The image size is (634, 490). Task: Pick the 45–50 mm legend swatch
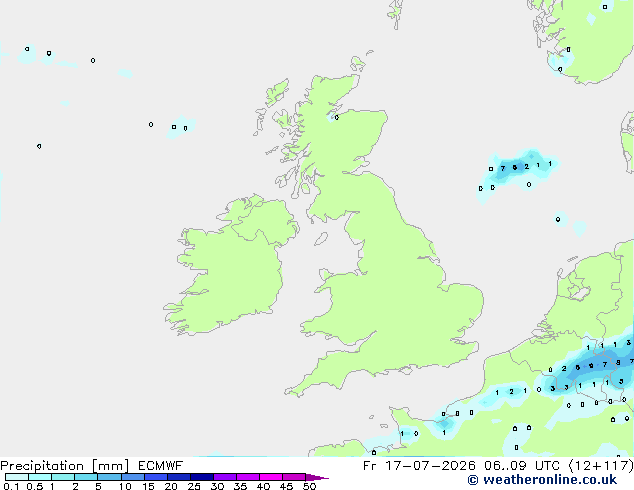click(x=294, y=477)
